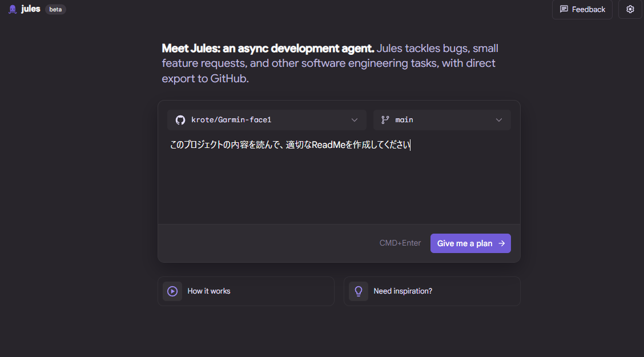Click into the prompt text area
Viewport: 644px width, 357px height.
click(x=339, y=179)
